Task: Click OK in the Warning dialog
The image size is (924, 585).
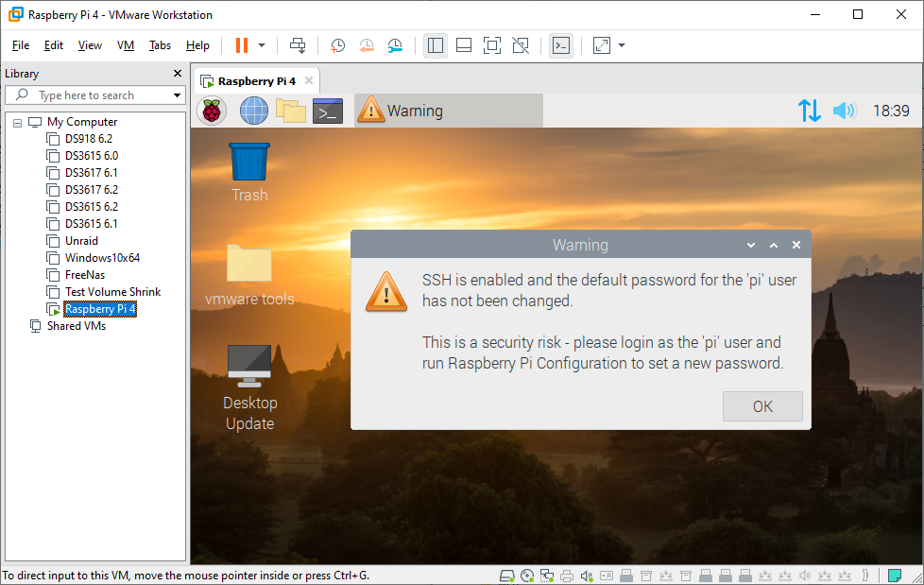Action: [762, 406]
